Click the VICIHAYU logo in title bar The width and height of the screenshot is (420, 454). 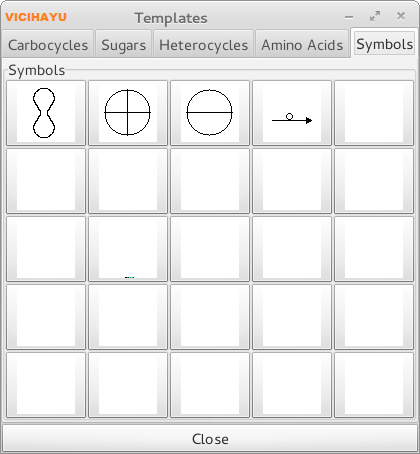(36, 17)
